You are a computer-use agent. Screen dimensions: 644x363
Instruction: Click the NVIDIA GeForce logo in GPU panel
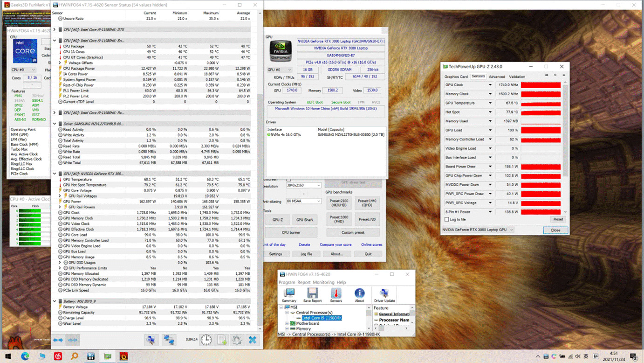281,51
